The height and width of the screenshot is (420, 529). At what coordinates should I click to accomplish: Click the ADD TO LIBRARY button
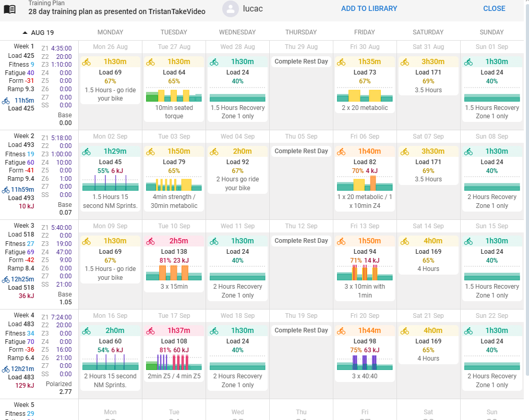(x=369, y=9)
